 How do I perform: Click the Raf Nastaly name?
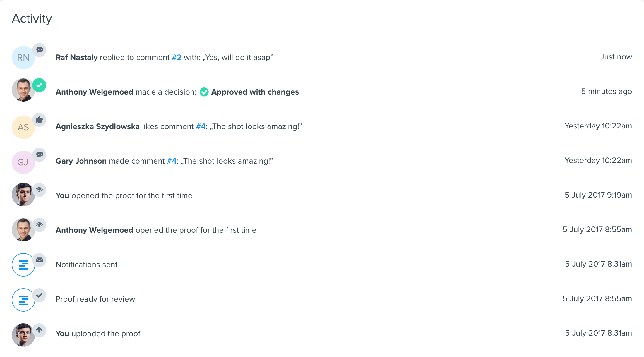click(76, 57)
